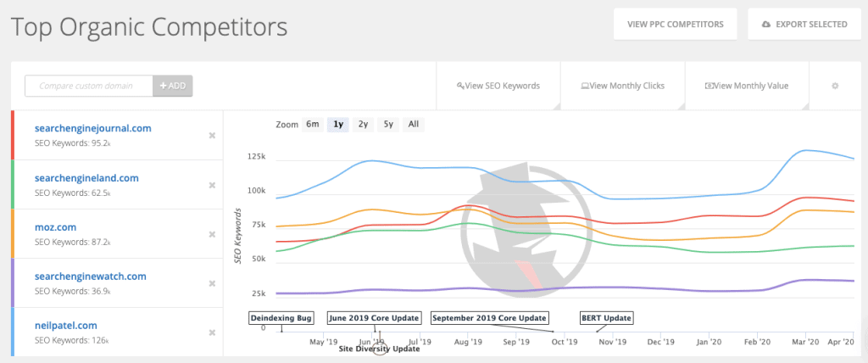Click the View PPC Competitors button
This screenshot has width=868, height=363.
pos(675,24)
